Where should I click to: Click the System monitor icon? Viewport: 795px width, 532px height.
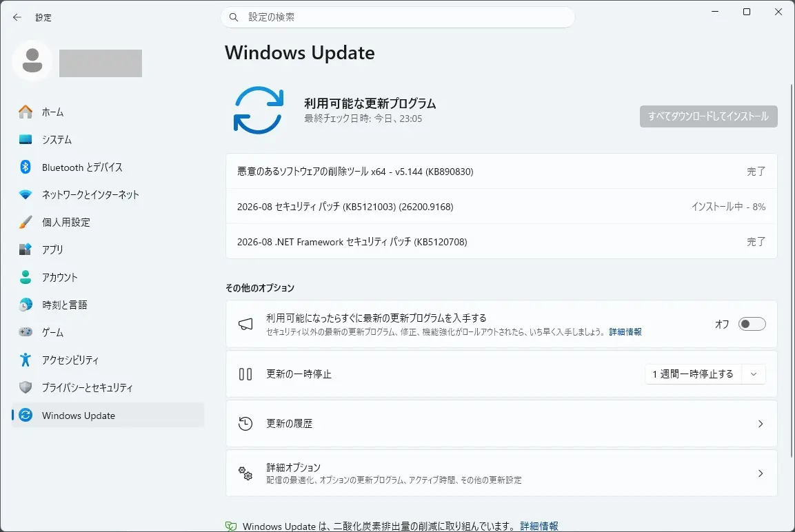point(26,139)
